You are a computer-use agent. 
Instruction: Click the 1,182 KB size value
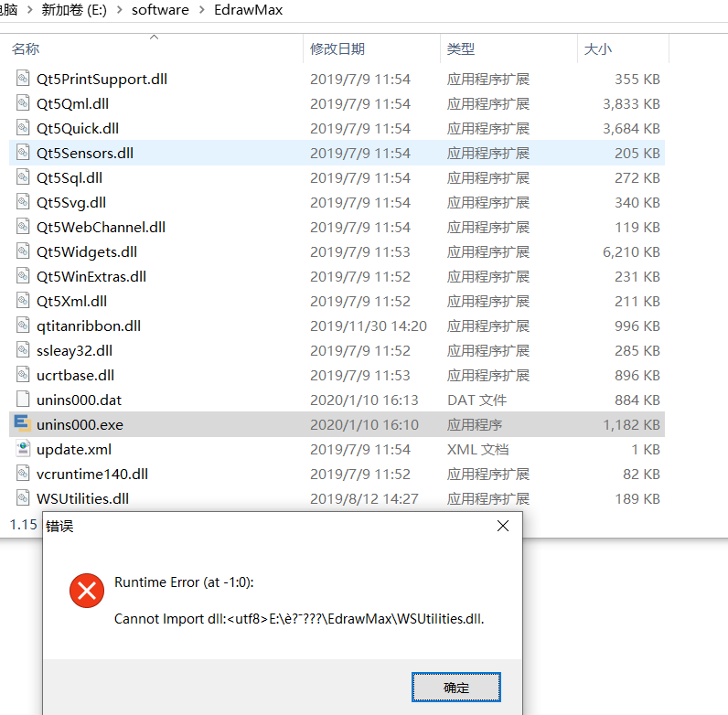pyautogui.click(x=631, y=424)
